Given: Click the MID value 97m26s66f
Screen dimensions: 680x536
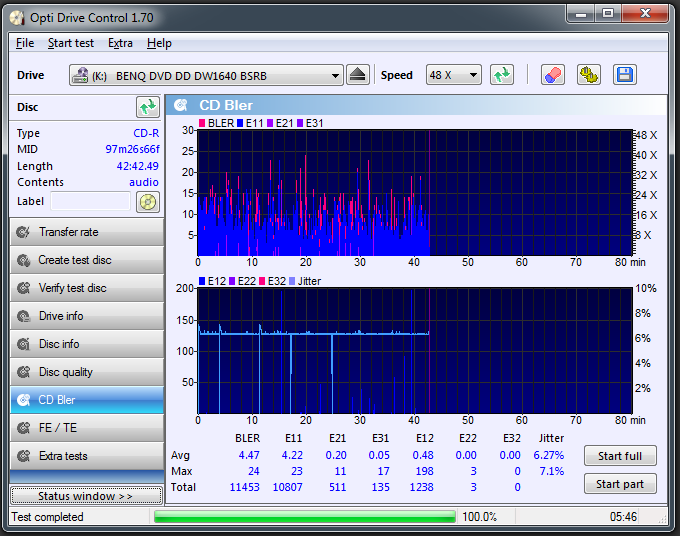Looking at the screenshot, I should click(132, 149).
